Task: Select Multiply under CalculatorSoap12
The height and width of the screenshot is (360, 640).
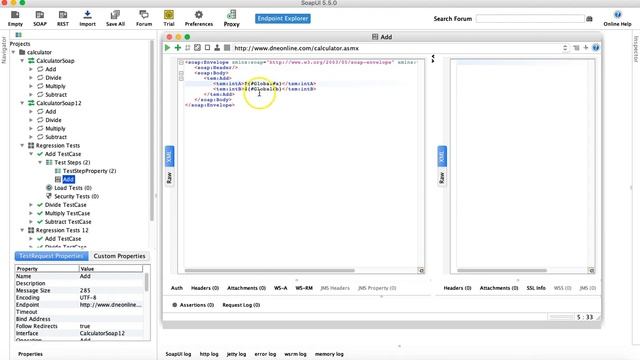Action: tap(55, 129)
